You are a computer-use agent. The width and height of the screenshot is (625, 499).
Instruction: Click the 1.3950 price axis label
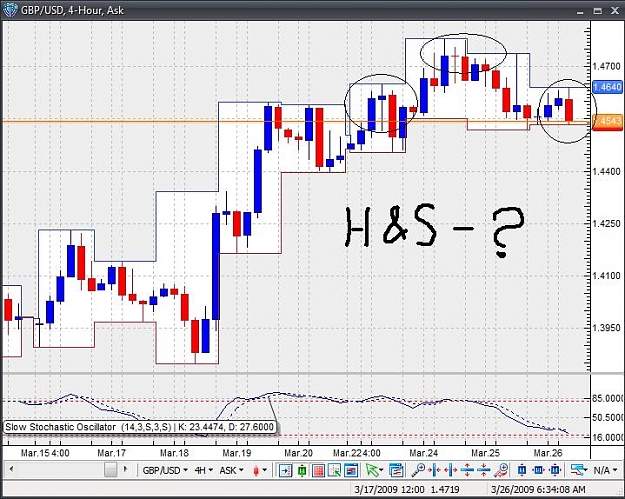[x=607, y=328]
